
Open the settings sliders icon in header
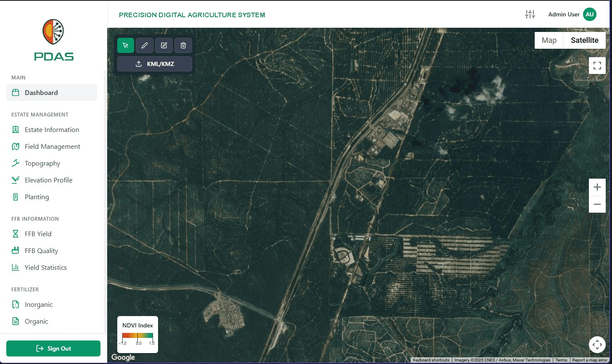(530, 14)
